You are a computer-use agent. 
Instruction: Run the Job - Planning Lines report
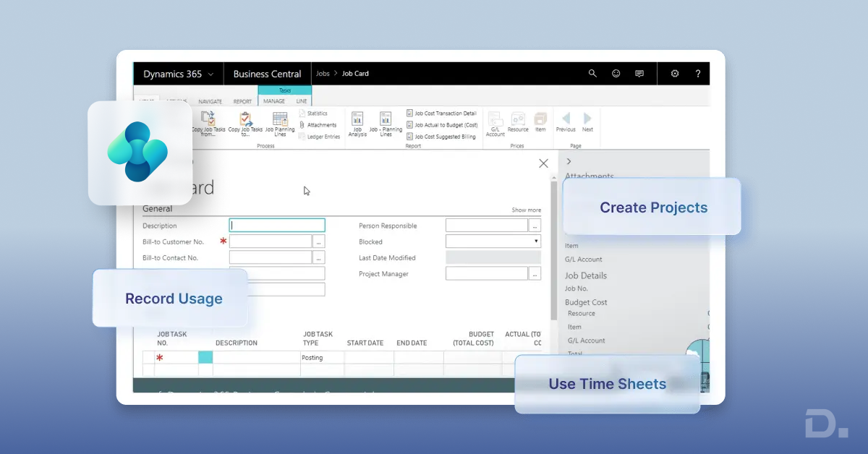point(386,124)
